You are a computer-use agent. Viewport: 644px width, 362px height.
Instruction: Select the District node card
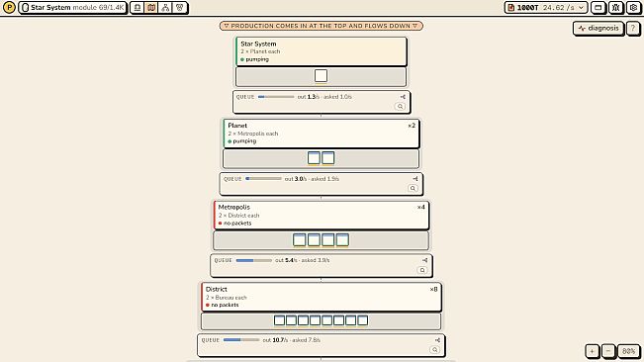322,297
